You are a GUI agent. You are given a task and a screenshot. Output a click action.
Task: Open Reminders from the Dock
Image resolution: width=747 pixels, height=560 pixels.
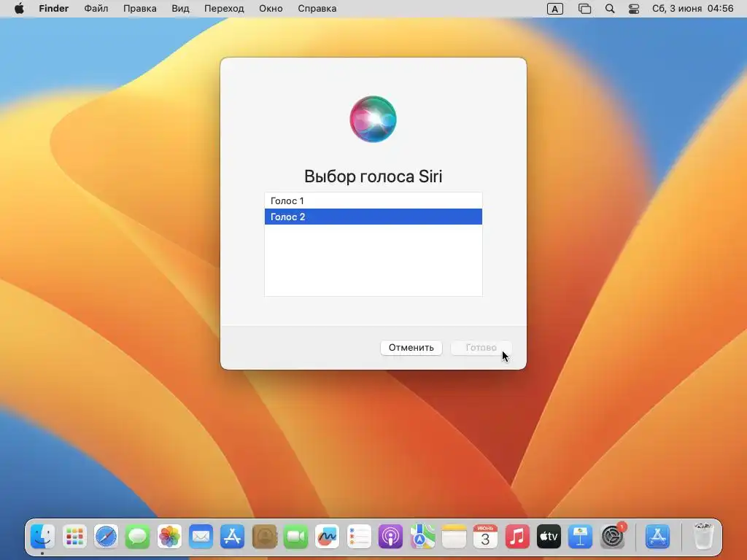[x=359, y=537]
